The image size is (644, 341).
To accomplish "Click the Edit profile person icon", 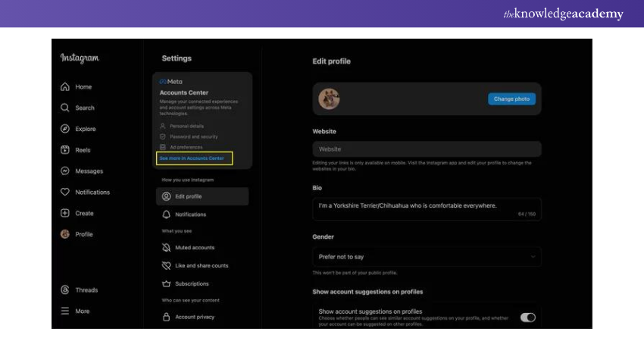I will click(167, 196).
